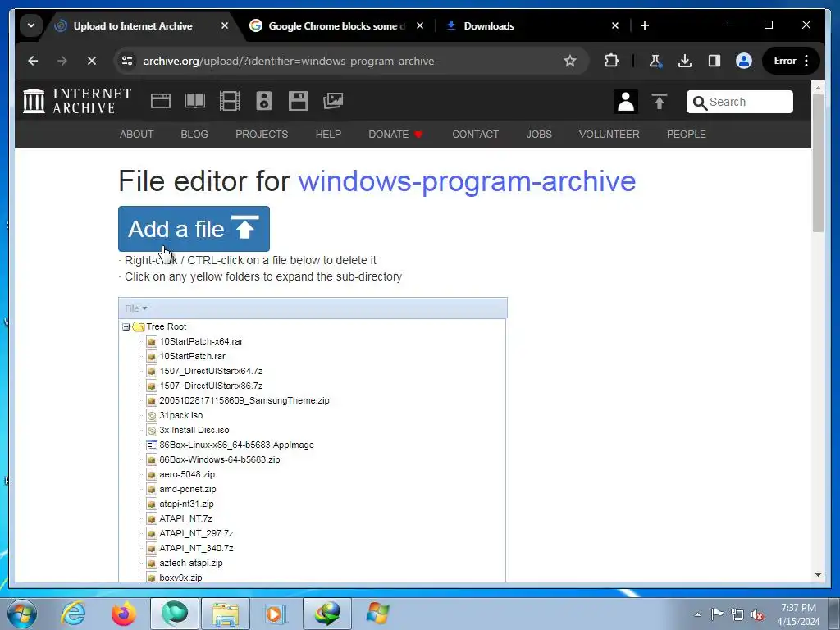Click the volume muted tray icon
The width and height of the screenshot is (840, 630).
pyautogui.click(x=757, y=615)
